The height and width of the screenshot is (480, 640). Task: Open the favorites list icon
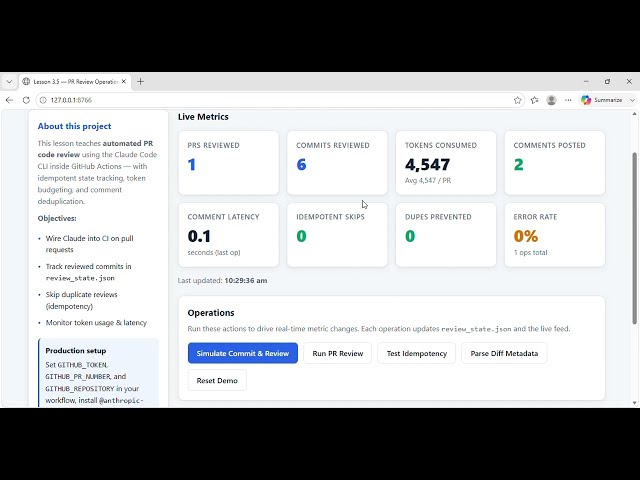(x=535, y=100)
